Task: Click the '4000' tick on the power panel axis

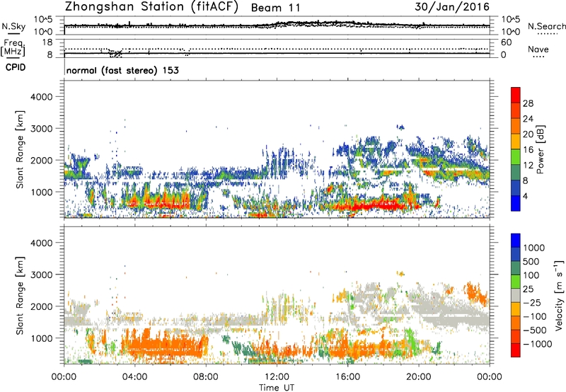Action: click(41, 97)
